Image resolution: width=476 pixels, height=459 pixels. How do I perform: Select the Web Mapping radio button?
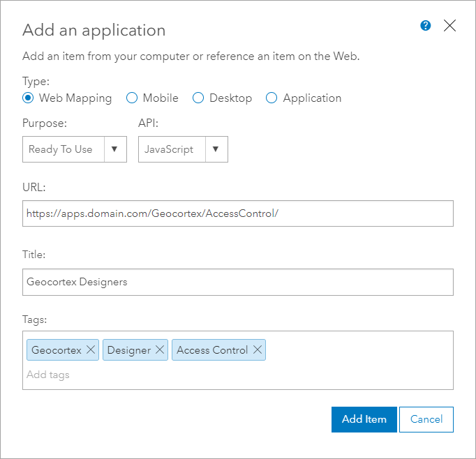click(28, 98)
